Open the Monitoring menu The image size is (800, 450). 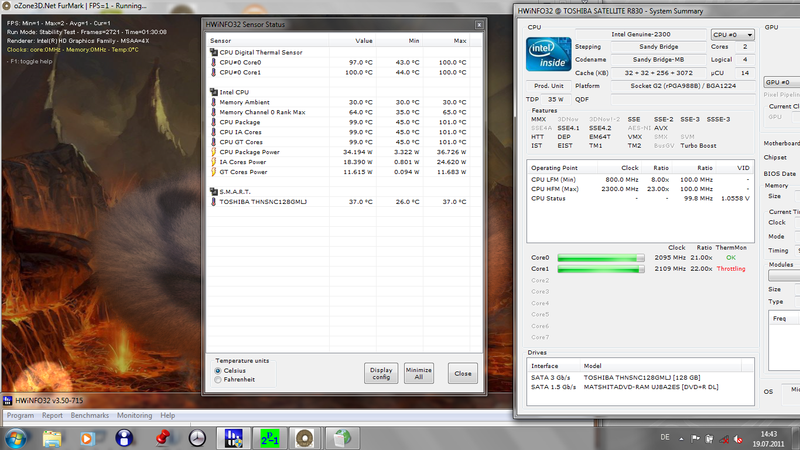click(135, 415)
